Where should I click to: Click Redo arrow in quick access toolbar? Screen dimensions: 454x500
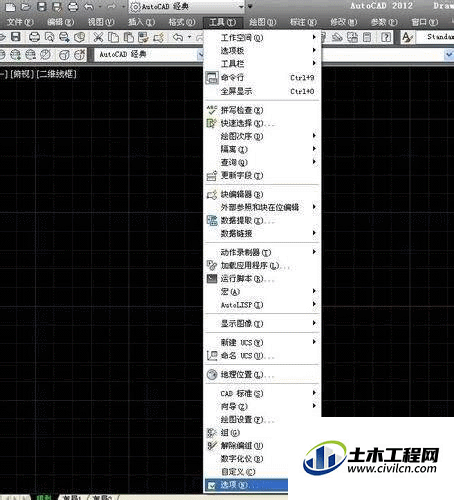click(111, 6)
